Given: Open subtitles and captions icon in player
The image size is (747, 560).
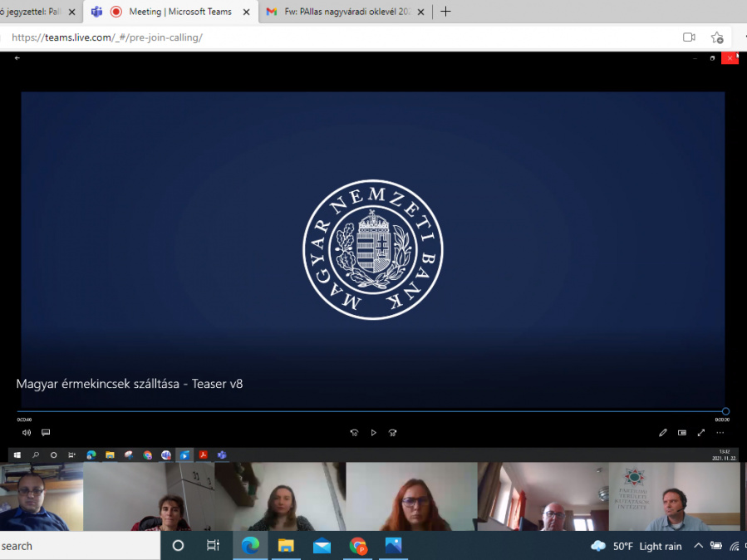Looking at the screenshot, I should [46, 432].
